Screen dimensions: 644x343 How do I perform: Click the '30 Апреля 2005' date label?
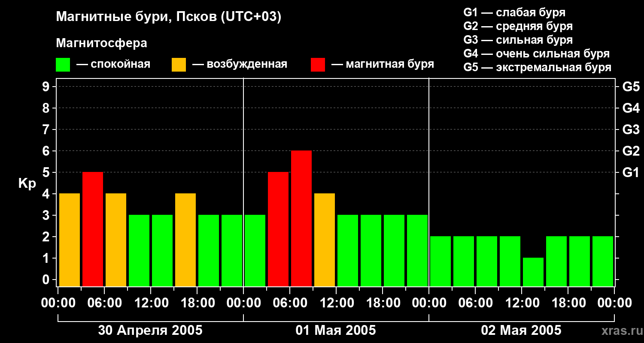(x=150, y=330)
